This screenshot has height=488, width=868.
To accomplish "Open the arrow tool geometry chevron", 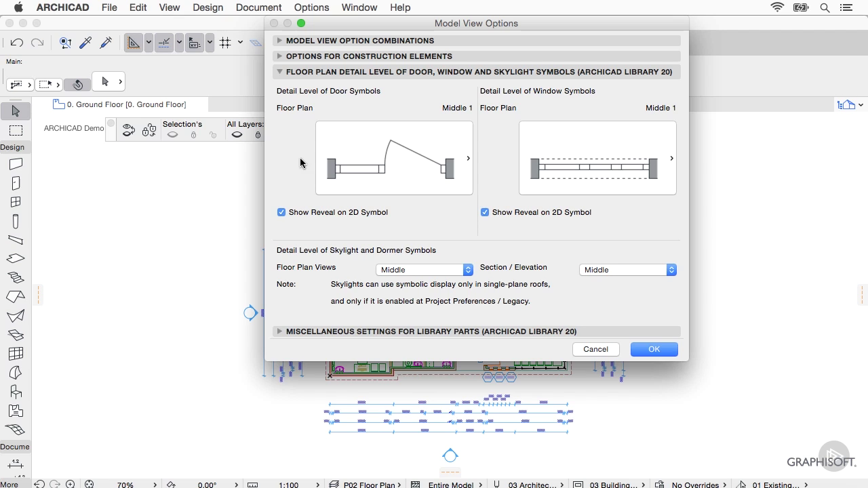I will (x=120, y=82).
